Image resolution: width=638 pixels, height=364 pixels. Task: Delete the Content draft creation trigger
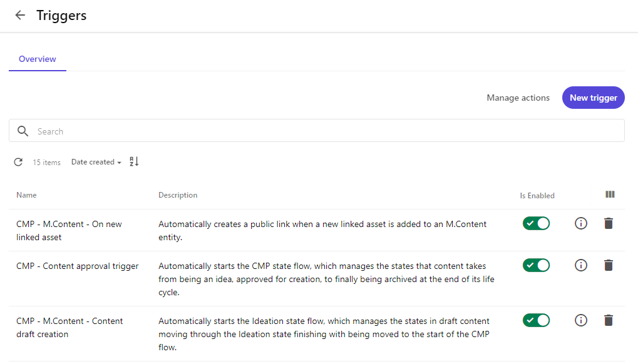click(x=609, y=320)
